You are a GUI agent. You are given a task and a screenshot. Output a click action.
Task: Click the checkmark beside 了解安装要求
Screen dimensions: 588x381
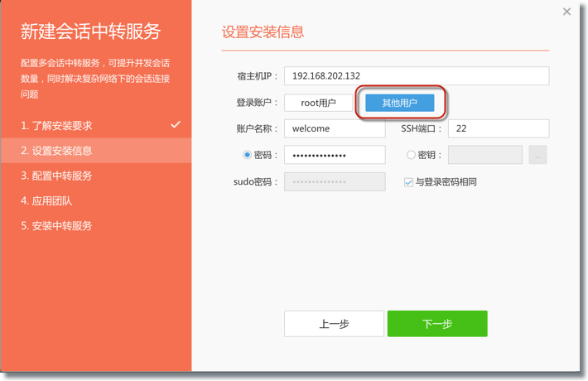(176, 124)
